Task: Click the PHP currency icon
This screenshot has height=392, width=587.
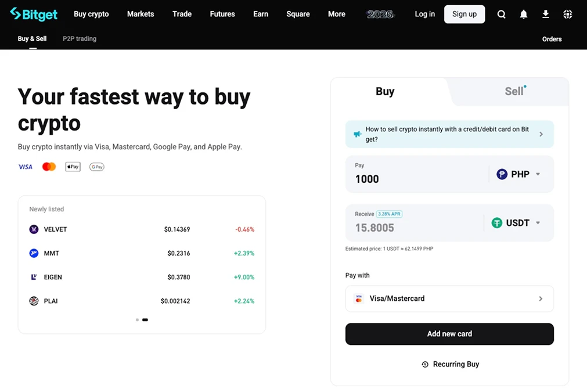Action: (x=502, y=174)
